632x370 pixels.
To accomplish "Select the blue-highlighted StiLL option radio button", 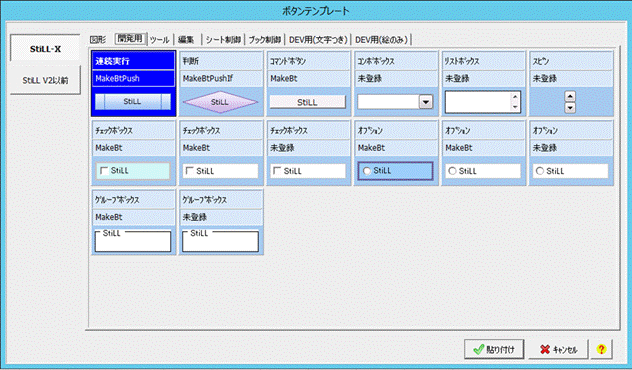I will coord(366,171).
